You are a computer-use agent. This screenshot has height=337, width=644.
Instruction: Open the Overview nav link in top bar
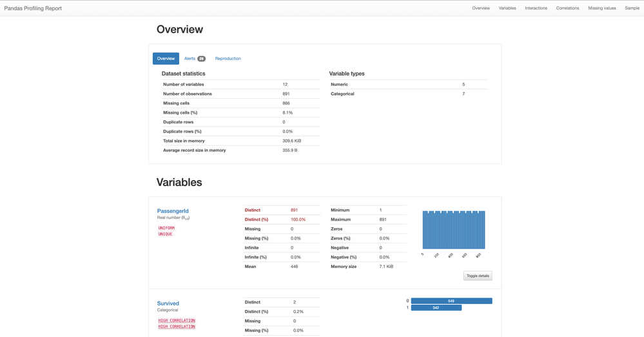point(480,8)
